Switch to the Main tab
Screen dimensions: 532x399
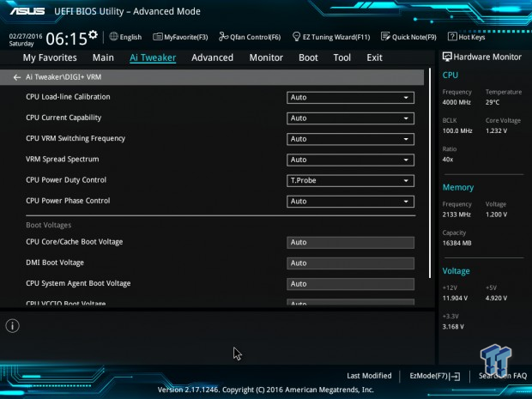click(x=103, y=57)
